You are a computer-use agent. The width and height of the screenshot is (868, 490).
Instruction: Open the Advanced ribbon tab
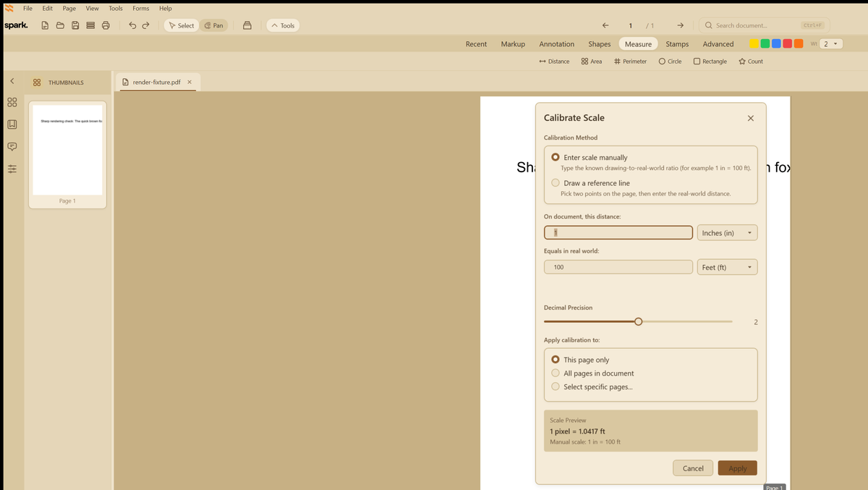pos(718,44)
